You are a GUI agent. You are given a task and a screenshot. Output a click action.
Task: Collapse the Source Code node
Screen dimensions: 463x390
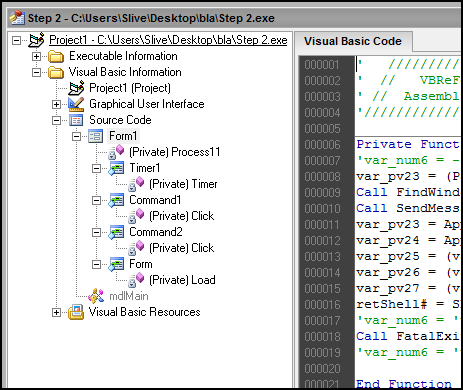56,120
